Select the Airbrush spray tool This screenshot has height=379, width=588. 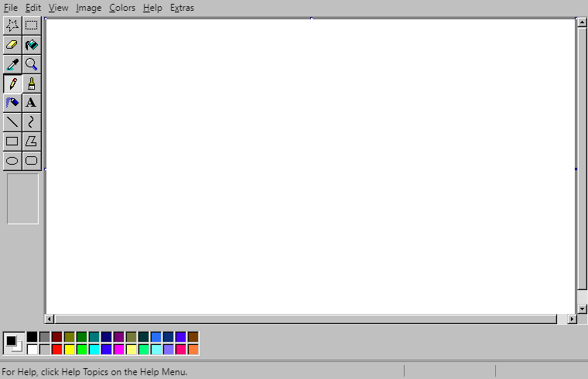[x=12, y=103]
